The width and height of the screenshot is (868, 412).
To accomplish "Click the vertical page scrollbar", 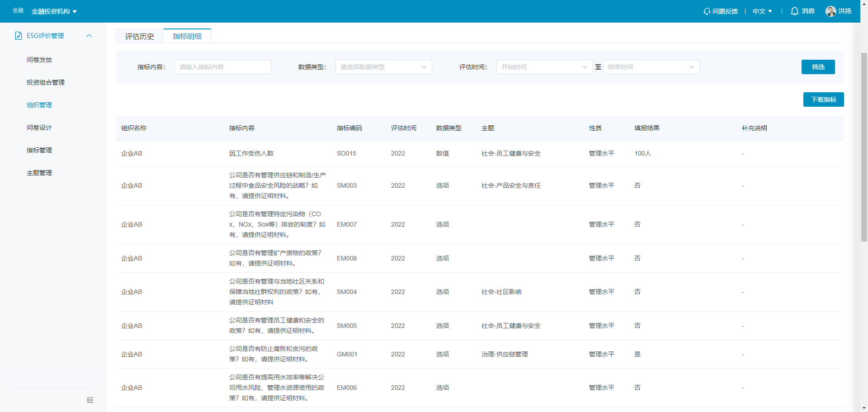I will pos(864,147).
